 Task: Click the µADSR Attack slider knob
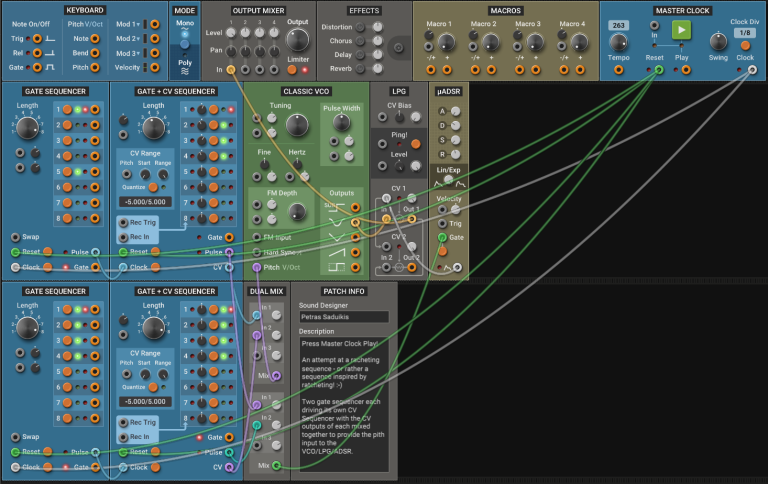pyautogui.click(x=456, y=111)
